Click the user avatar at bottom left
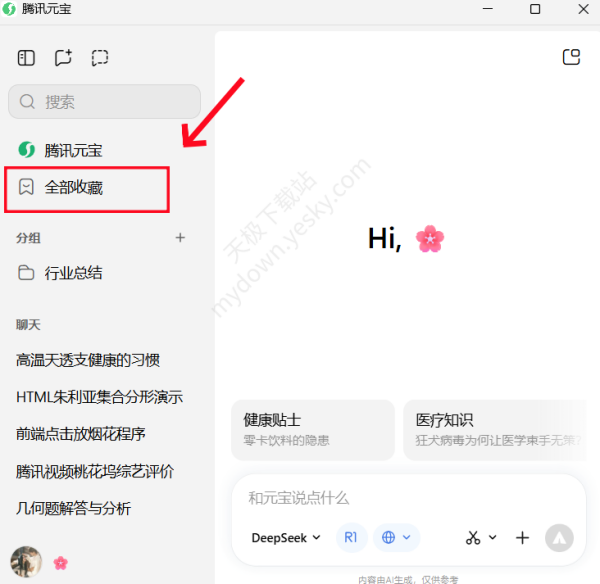The width and height of the screenshot is (600, 584). pyautogui.click(x=26, y=562)
